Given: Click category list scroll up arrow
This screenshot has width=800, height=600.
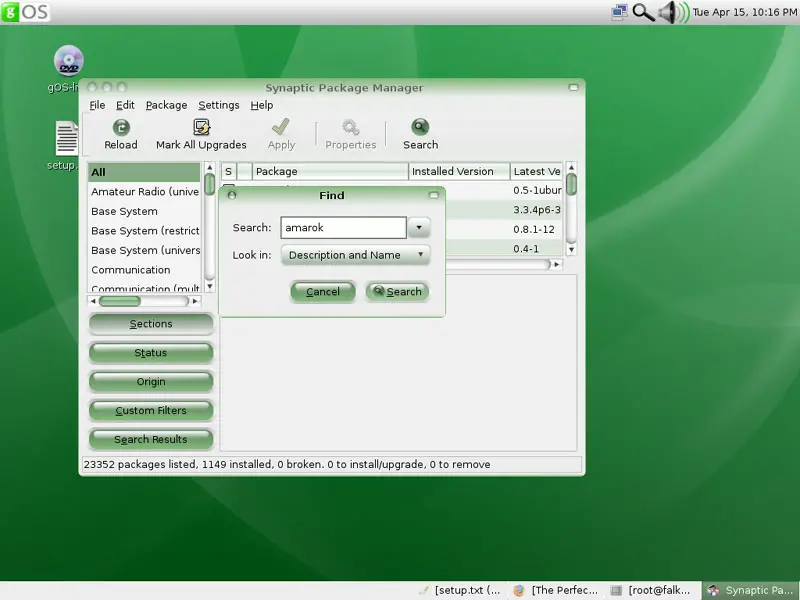Looking at the screenshot, I should [210, 168].
